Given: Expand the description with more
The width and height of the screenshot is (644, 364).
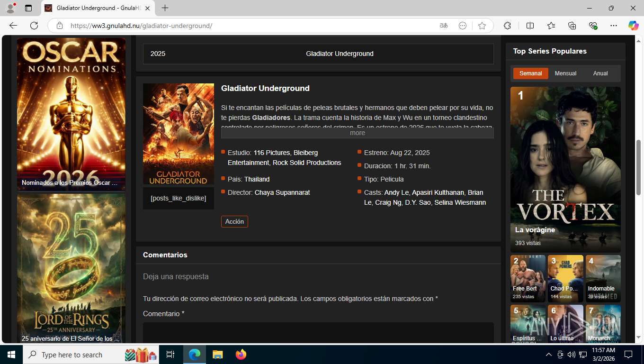Looking at the screenshot, I should 357,133.
